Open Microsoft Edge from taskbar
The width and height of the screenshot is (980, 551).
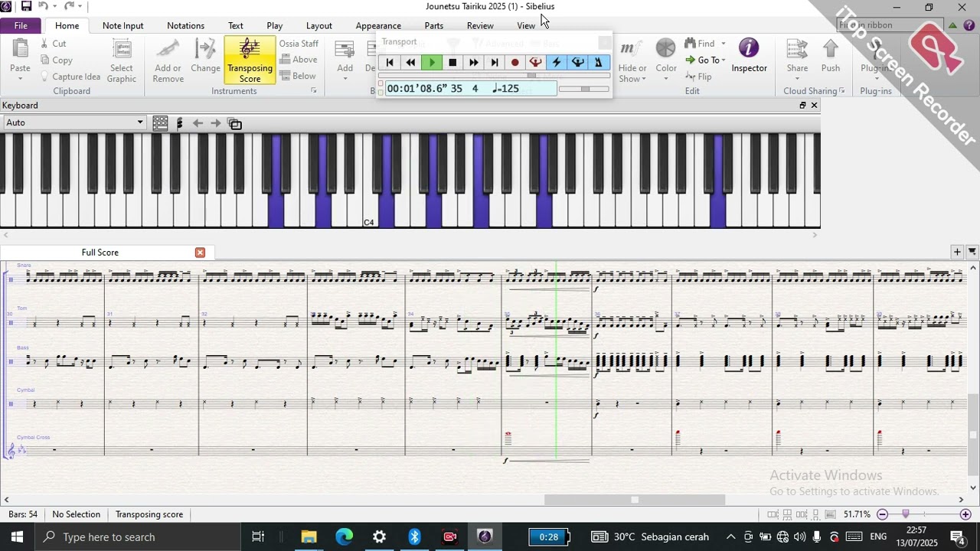pos(344,537)
